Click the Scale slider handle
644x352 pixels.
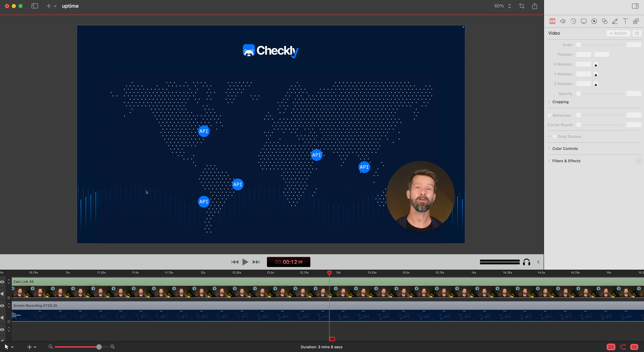(x=578, y=45)
